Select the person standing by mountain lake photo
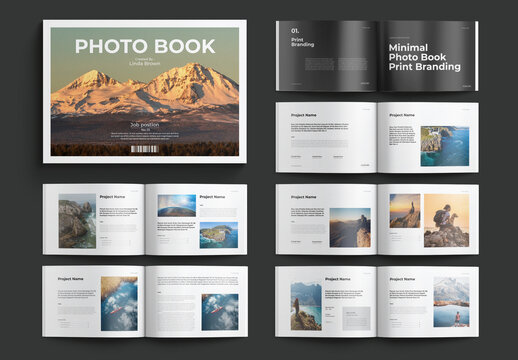This screenshot has width=518, height=360. (x=451, y=302)
